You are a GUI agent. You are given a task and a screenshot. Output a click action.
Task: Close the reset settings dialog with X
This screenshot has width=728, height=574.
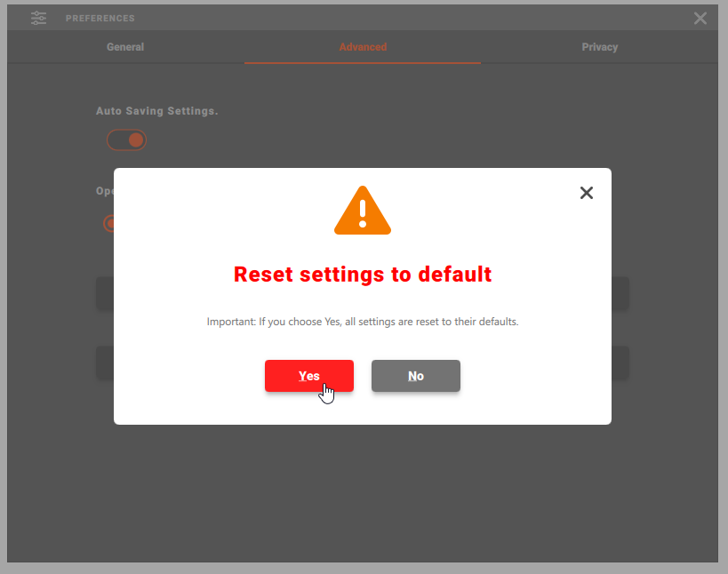pos(586,193)
